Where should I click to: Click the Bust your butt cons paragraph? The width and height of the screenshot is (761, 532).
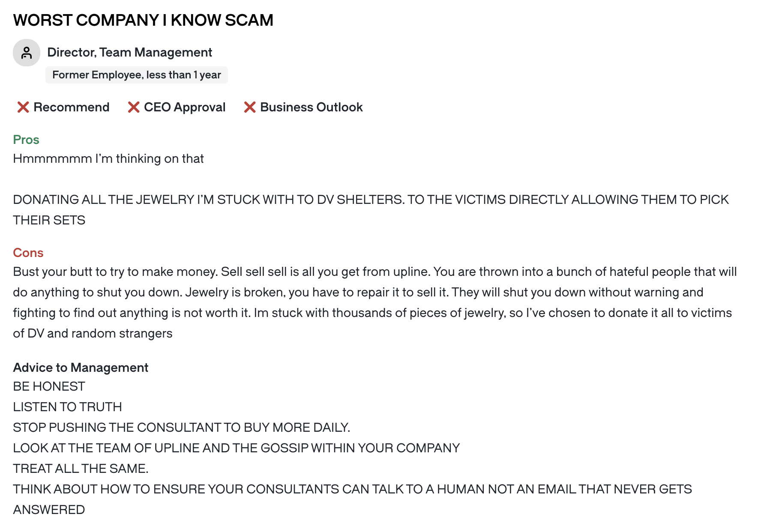click(375, 302)
